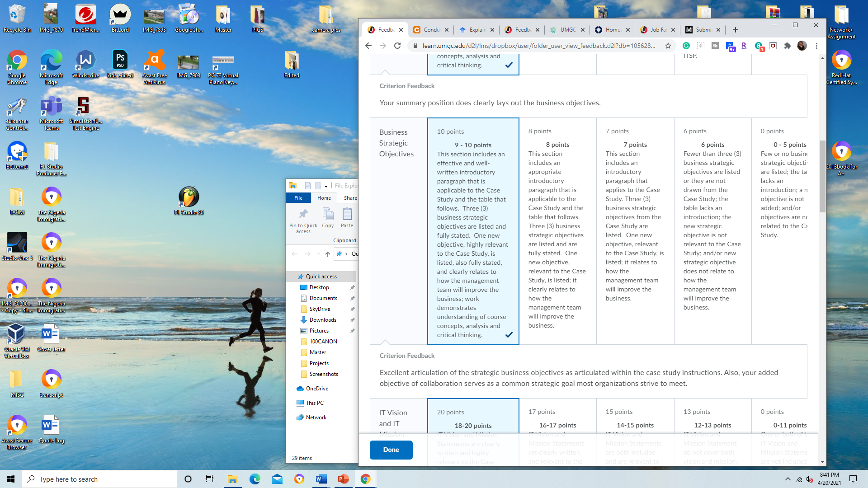The height and width of the screenshot is (488, 868).
Task: Click the Copy icon in File Explorer ribbon
Action: (x=328, y=218)
